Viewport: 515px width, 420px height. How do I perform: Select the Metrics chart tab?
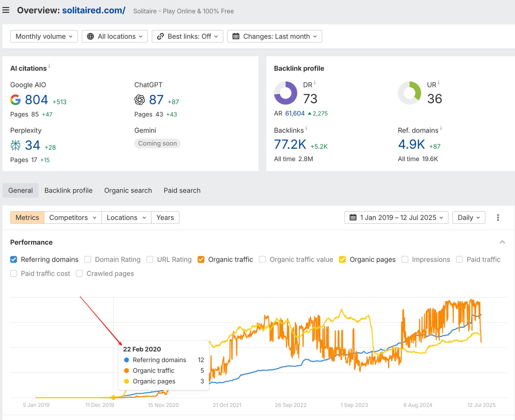27,218
